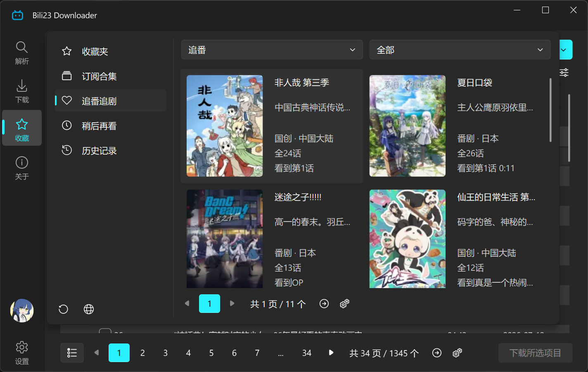Go to page 7 in bottom pager
The image size is (588, 372).
[x=257, y=353]
